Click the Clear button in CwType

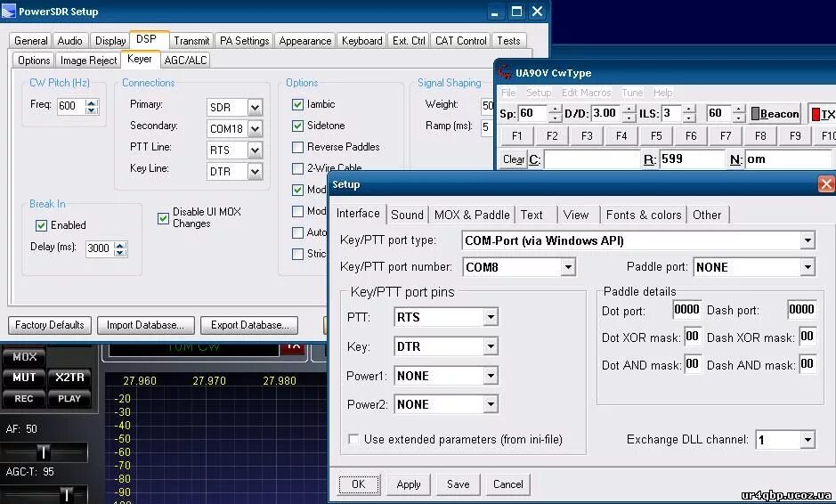pos(513,159)
